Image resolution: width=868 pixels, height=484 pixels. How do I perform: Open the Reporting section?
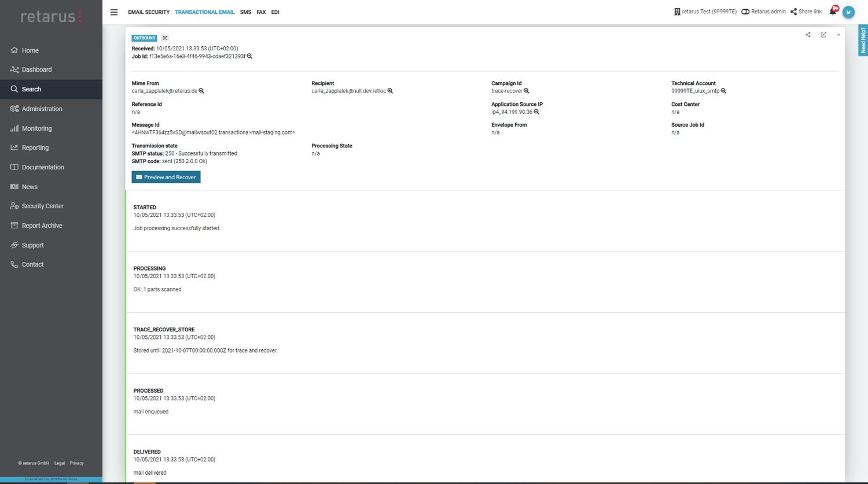[35, 147]
